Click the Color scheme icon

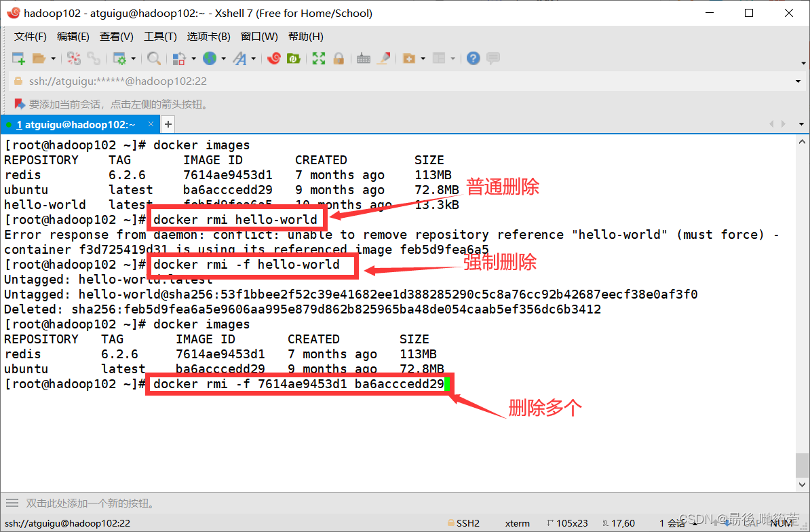[x=179, y=58]
